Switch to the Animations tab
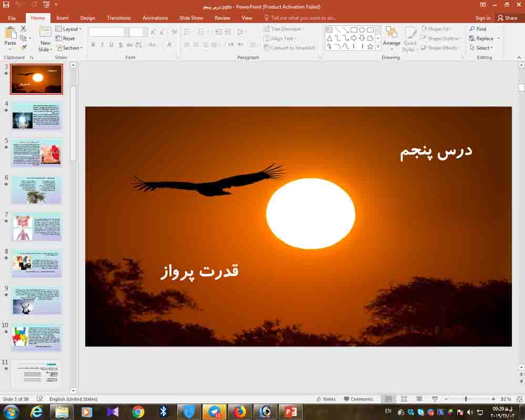 tap(155, 18)
